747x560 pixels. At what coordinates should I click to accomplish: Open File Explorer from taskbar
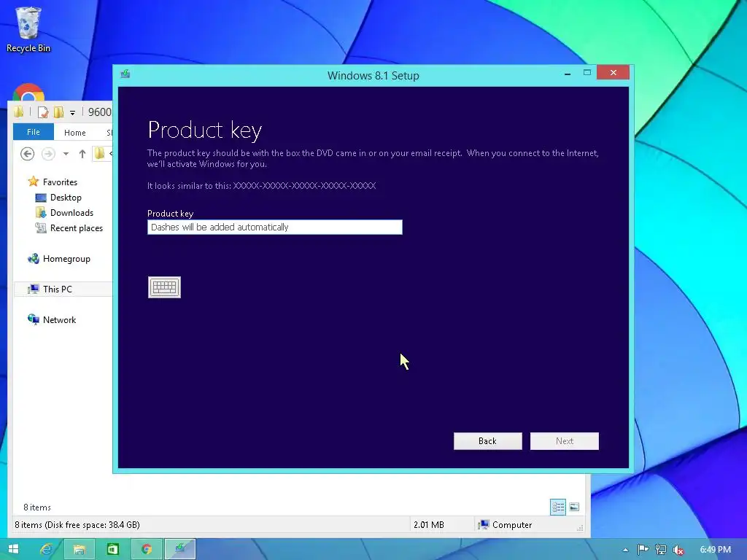point(79,549)
